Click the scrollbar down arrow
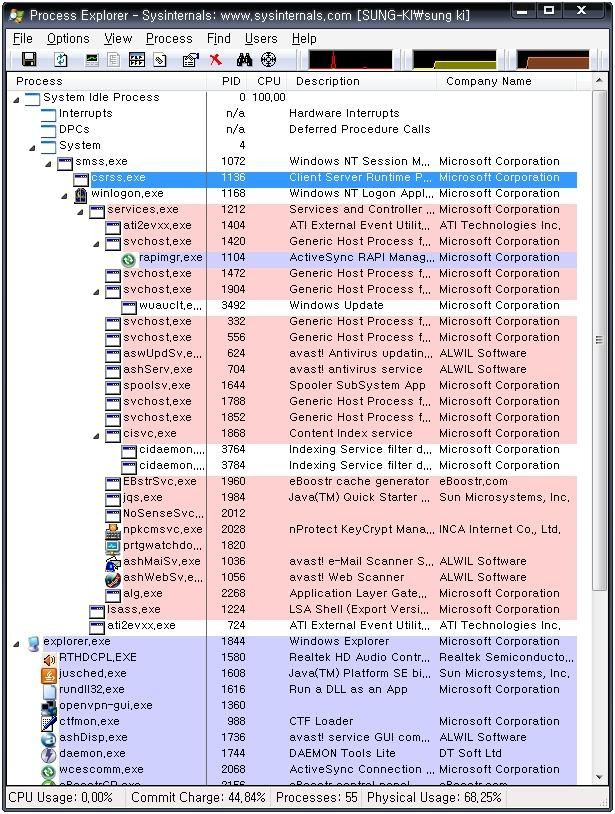 click(599, 777)
